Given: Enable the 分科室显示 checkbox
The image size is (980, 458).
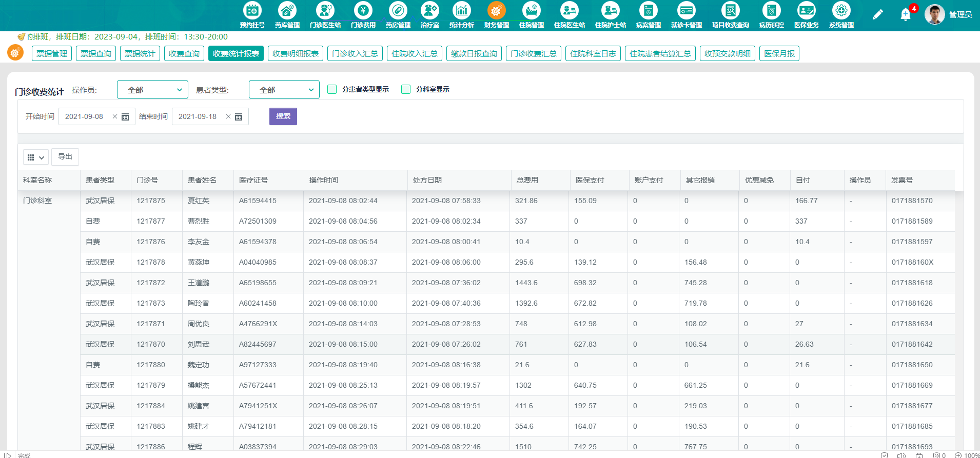Looking at the screenshot, I should pyautogui.click(x=406, y=89).
